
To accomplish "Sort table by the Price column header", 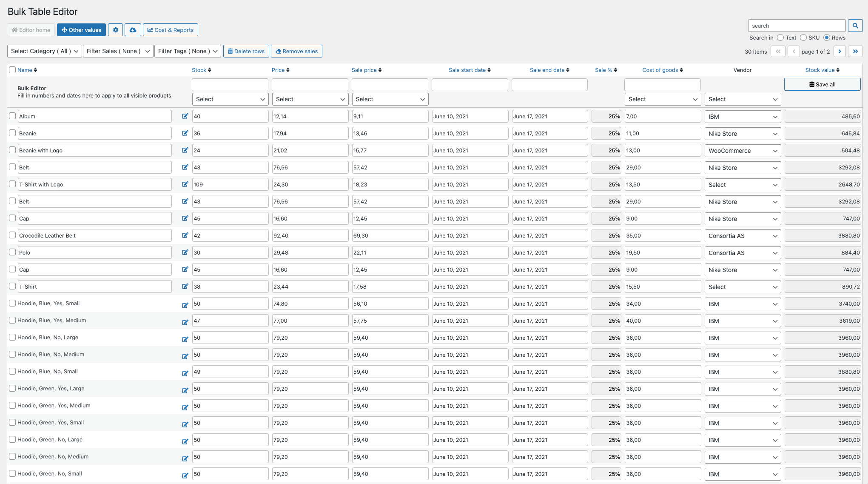I will pos(280,70).
